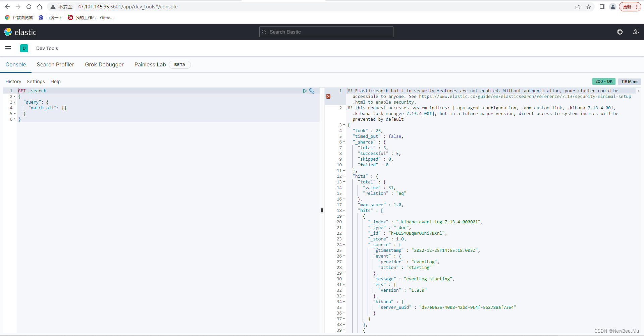Click the "value" : 31 line
The height and width of the screenshot is (336, 644).
click(x=379, y=188)
